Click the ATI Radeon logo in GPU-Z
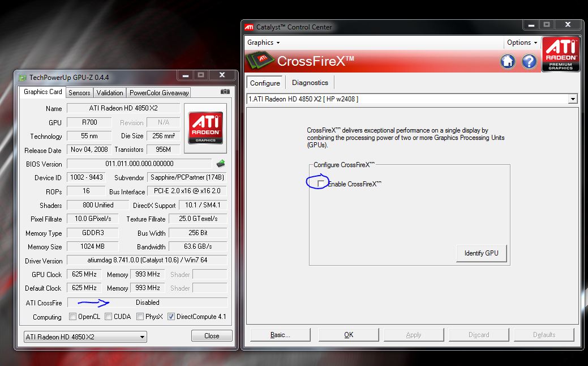This screenshot has width=588, height=366. pyautogui.click(x=205, y=128)
